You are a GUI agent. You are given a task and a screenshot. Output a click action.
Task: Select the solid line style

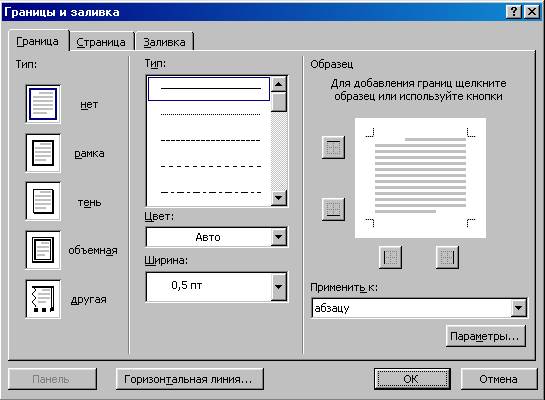click(x=209, y=89)
